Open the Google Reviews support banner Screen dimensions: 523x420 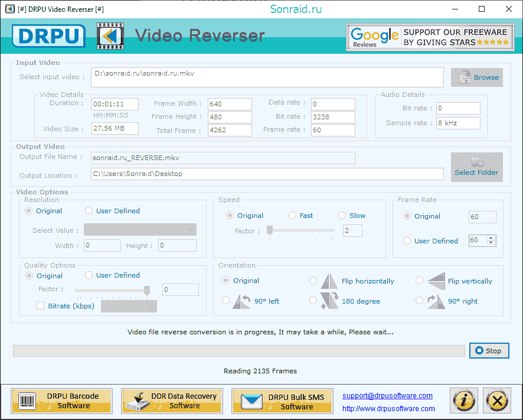click(430, 37)
